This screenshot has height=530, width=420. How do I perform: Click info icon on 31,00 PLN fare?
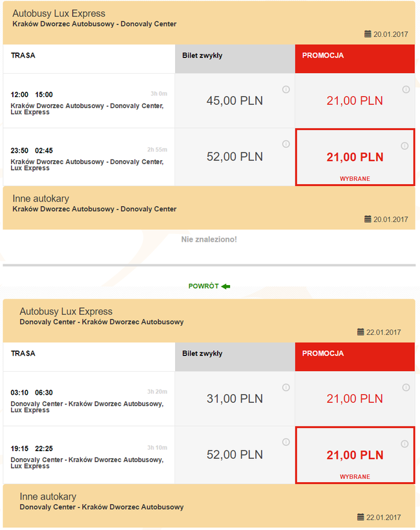(x=286, y=387)
